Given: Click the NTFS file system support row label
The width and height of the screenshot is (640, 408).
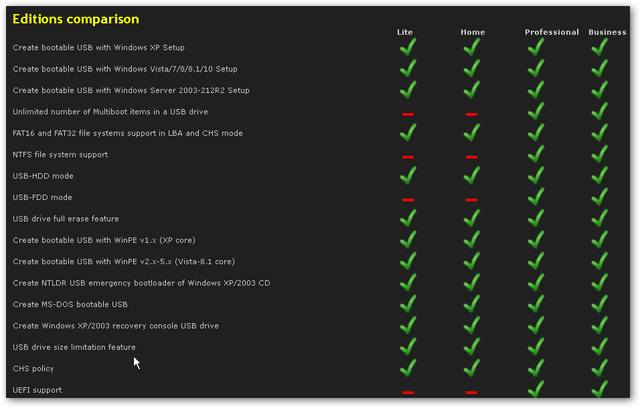Looking at the screenshot, I should (60, 155).
